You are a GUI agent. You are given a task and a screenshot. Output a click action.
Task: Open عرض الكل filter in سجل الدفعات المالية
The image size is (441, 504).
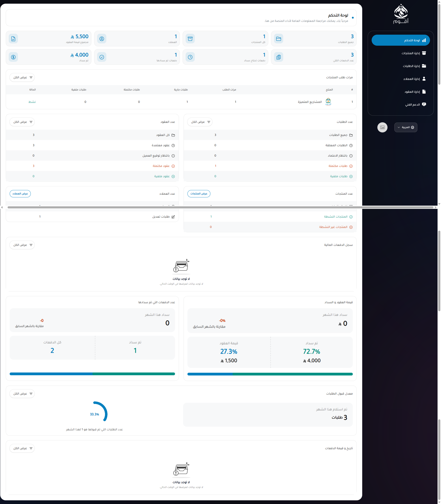[x=22, y=245]
